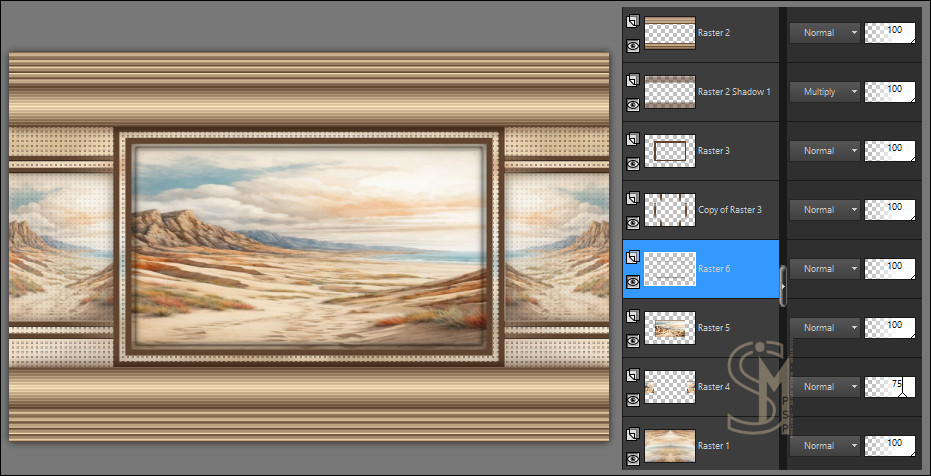Click the eye icon of Raster 4

(x=631, y=400)
